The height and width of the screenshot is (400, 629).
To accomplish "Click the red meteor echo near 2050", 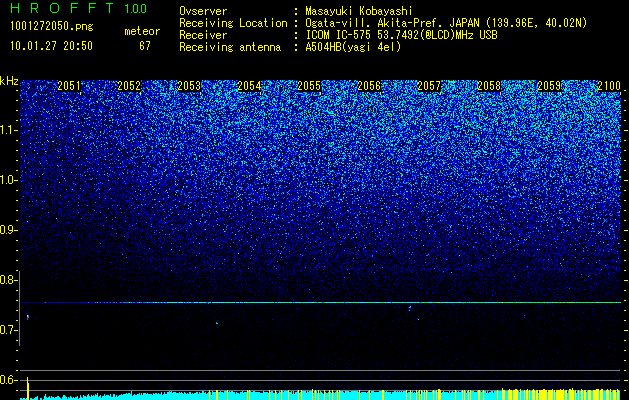I will click(28, 317).
